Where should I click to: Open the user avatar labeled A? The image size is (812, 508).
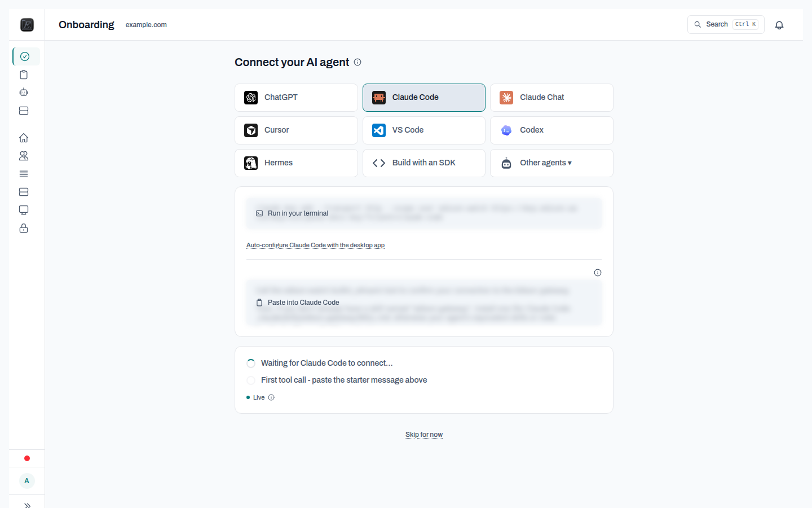(27, 481)
